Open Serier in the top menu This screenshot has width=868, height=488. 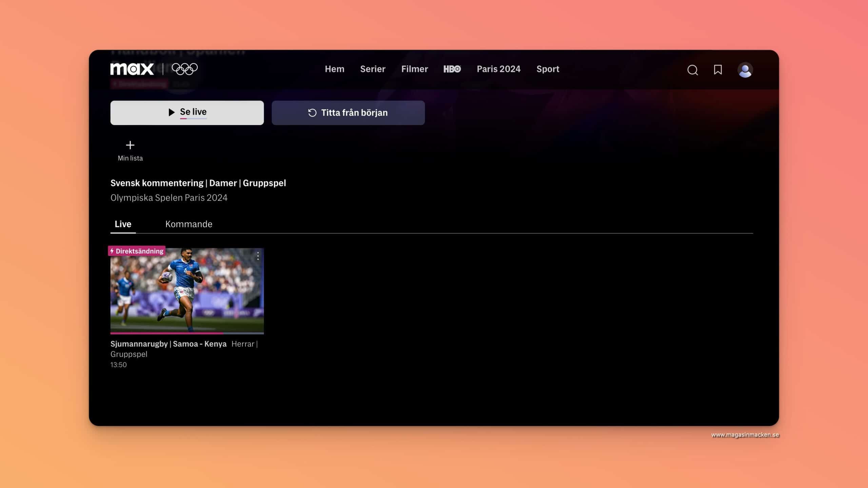coord(373,69)
